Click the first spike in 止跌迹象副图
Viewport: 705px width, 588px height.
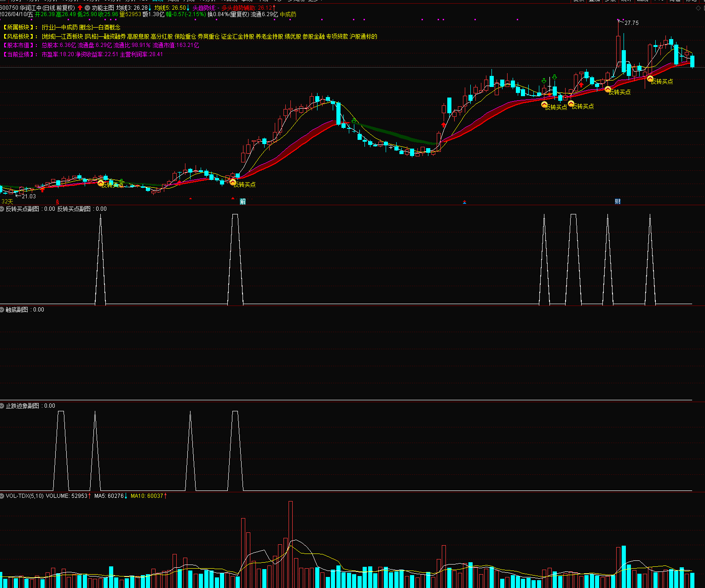[x=61, y=451]
